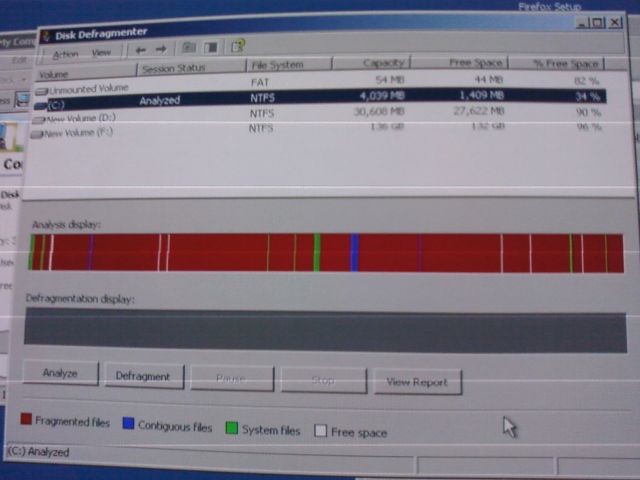Image resolution: width=640 pixels, height=480 pixels.
Task: Start defragmenting with the Defragment button
Action: [x=143, y=376]
